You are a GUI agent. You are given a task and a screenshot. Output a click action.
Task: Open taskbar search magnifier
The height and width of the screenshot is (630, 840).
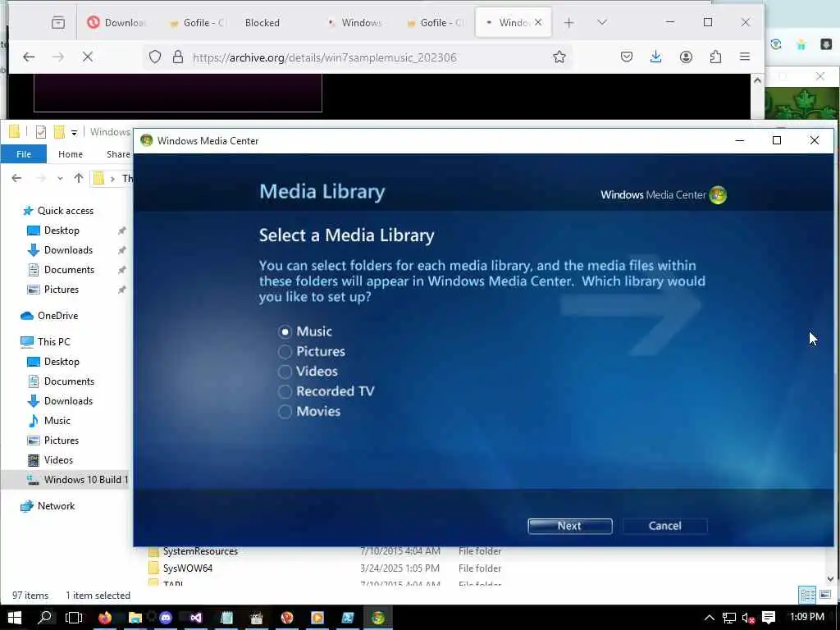pyautogui.click(x=45, y=618)
